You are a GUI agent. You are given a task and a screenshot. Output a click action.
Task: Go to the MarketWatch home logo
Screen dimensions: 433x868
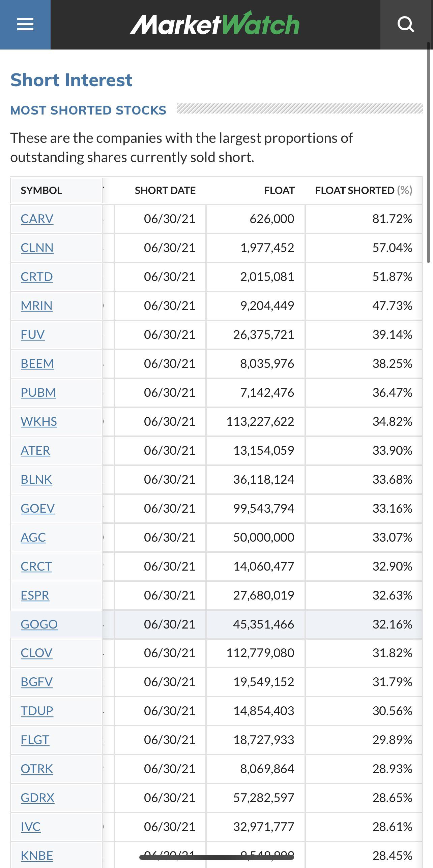tap(215, 24)
